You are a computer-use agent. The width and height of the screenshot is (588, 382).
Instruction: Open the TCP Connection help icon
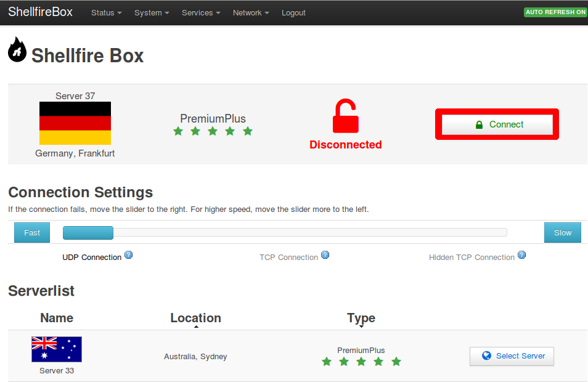pos(325,255)
